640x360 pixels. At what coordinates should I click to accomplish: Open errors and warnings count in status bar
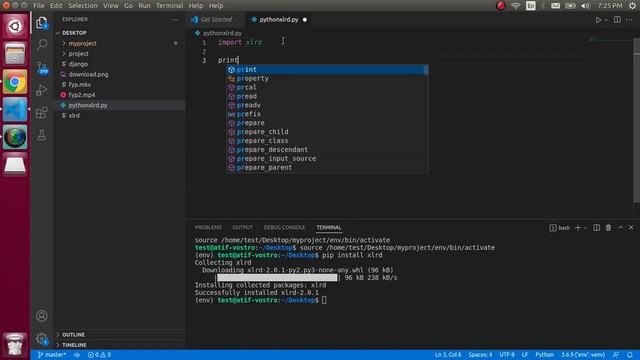click(x=99, y=355)
